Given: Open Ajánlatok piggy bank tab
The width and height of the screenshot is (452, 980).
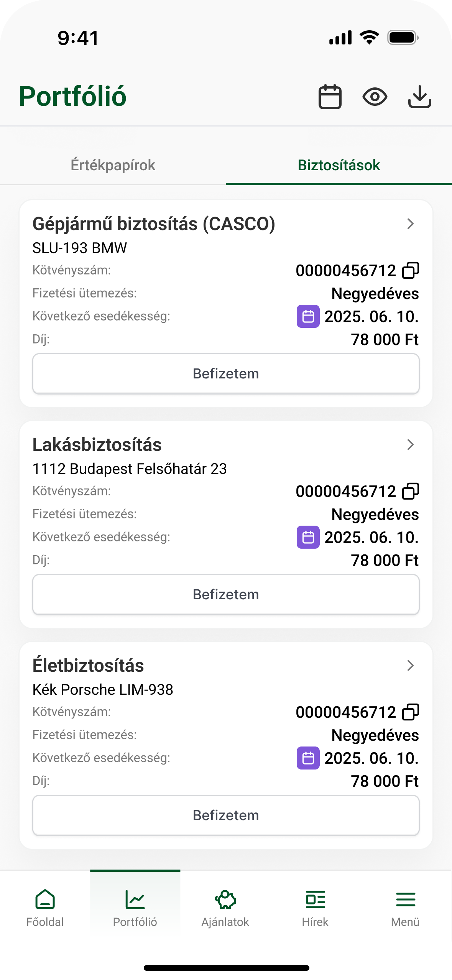Looking at the screenshot, I should click(225, 908).
